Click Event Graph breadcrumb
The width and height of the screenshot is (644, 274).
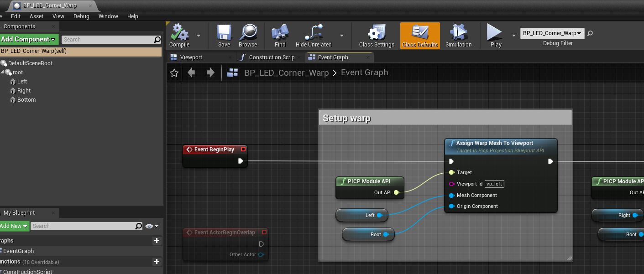pyautogui.click(x=364, y=72)
